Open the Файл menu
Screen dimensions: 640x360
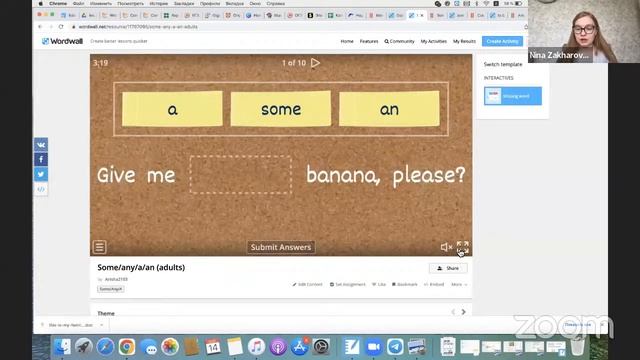coord(78,4)
